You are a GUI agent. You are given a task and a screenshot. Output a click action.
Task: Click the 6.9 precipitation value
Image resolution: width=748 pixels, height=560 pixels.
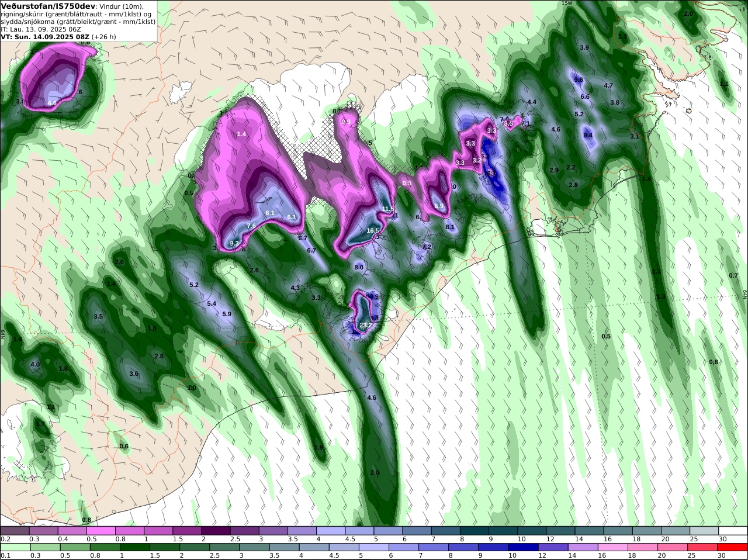click(439, 206)
